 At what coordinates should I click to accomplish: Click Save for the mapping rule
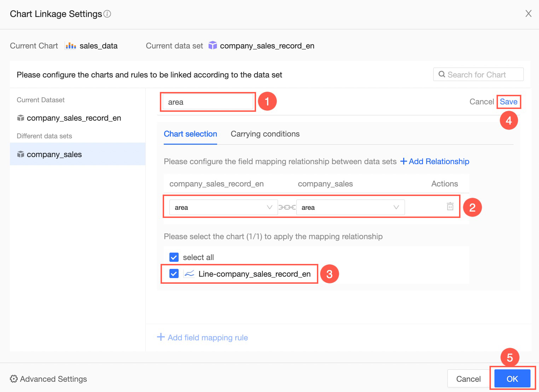point(508,102)
